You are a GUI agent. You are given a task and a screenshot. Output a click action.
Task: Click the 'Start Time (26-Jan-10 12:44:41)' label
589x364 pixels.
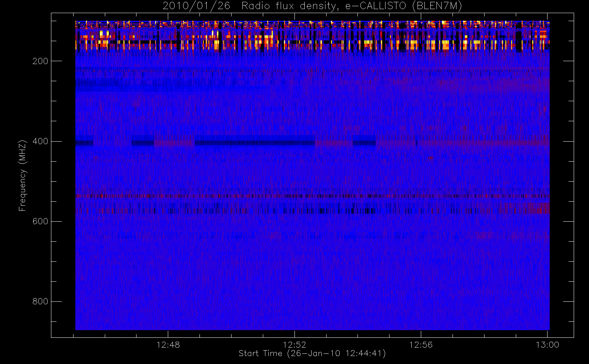(312, 353)
